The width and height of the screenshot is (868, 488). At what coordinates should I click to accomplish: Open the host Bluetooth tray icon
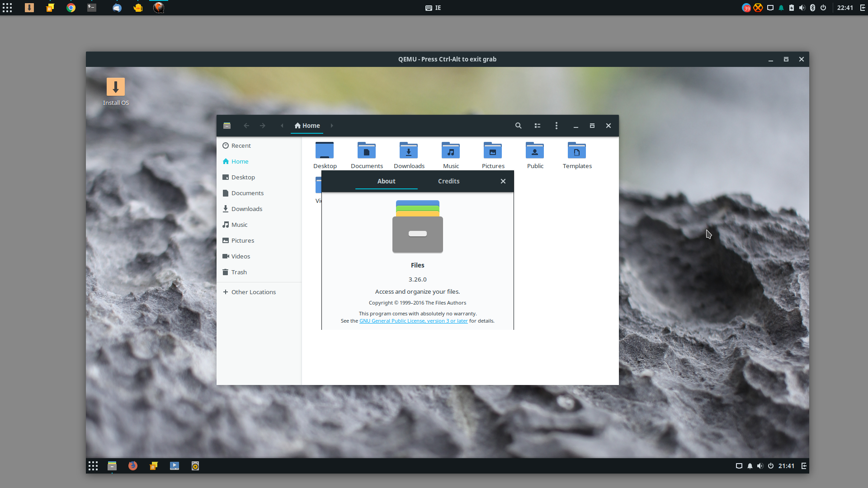click(x=812, y=8)
